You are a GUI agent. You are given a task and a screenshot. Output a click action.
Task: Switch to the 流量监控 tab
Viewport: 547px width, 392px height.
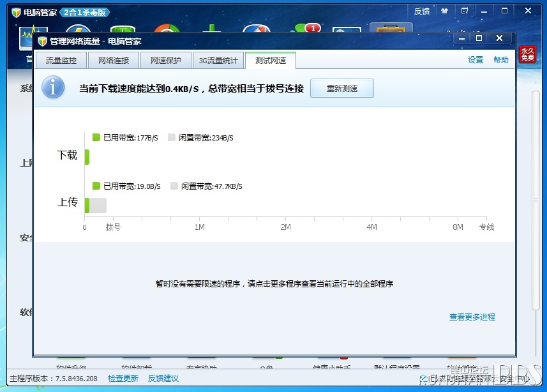coord(61,61)
